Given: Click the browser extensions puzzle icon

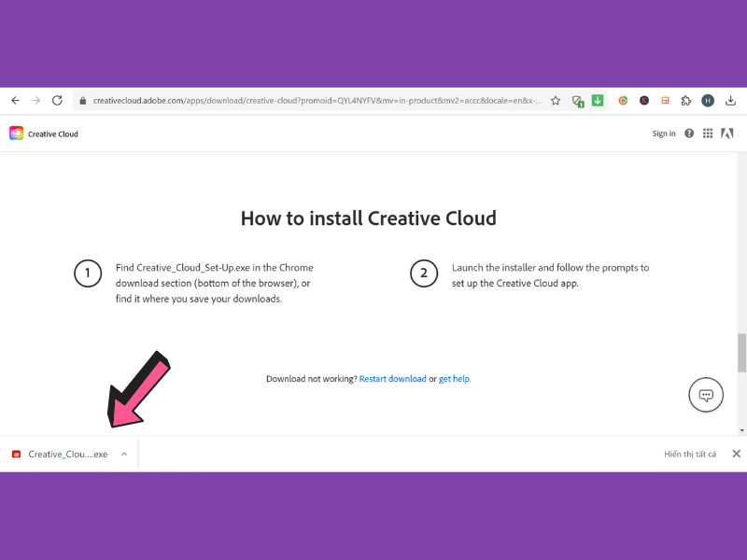Looking at the screenshot, I should (x=686, y=100).
